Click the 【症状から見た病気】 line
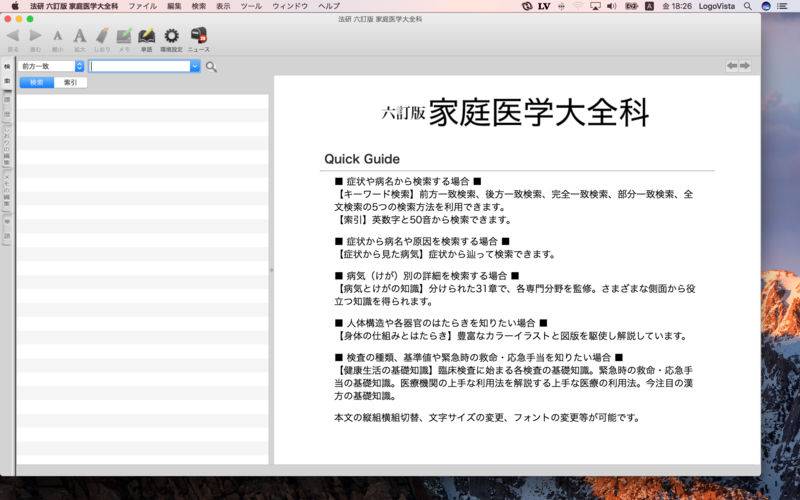 click(445, 254)
